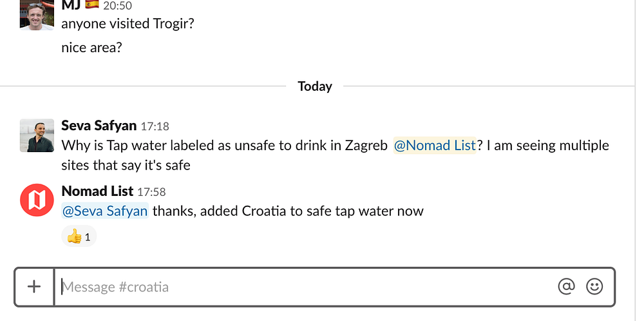Click the Today date divider
Screen dimensions: 644x321
(x=315, y=86)
